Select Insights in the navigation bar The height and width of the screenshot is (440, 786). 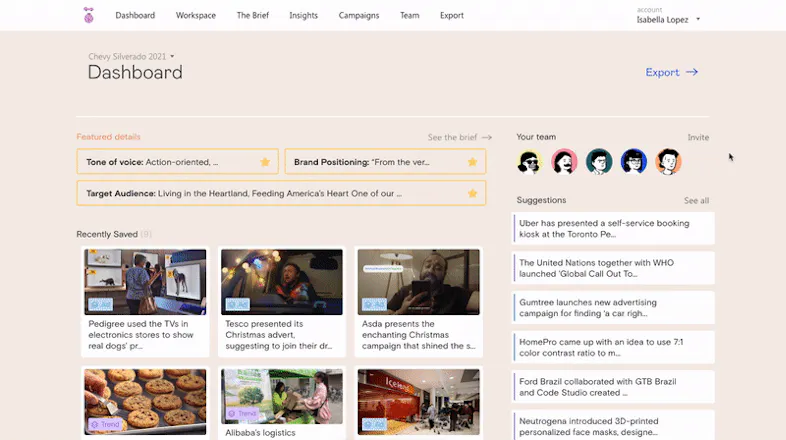[x=303, y=16]
